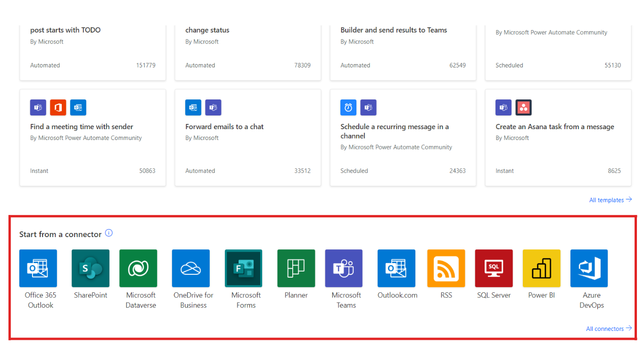
Task: Click the usage count 151779
Action: click(x=146, y=65)
